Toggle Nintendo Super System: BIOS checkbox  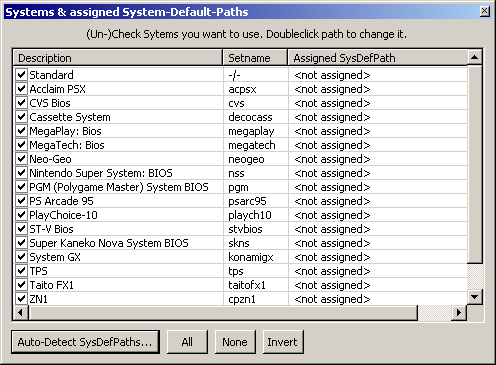[21, 173]
